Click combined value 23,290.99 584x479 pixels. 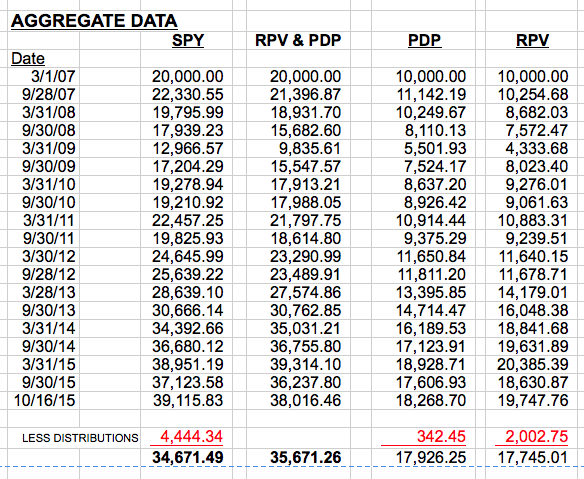(305, 256)
